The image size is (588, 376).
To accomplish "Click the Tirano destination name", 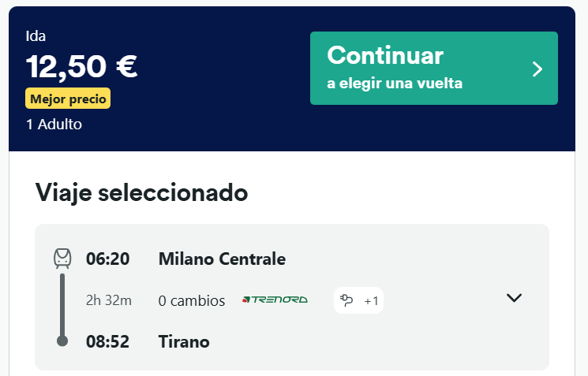I will click(184, 341).
